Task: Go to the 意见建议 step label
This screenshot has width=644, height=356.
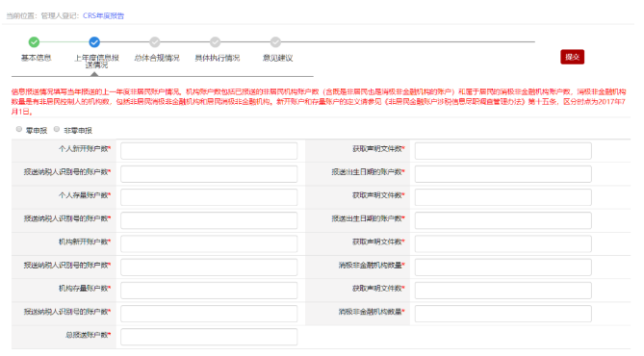Action: pos(277,58)
